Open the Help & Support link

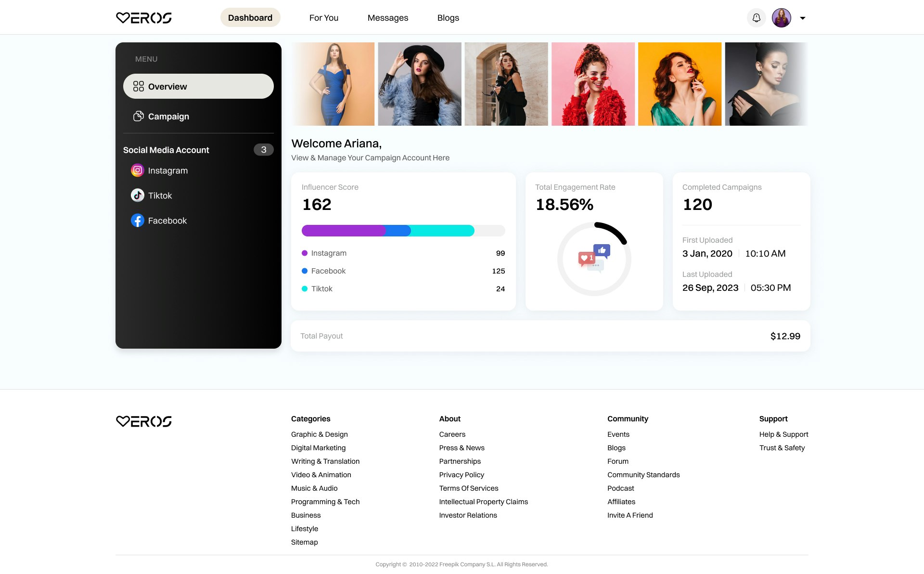[x=783, y=434]
